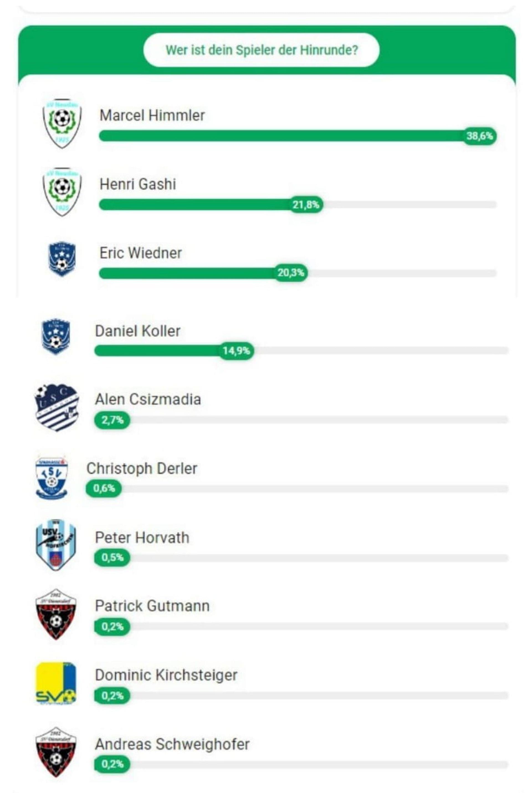Open the USC crest beside Alen Csizmadia
The image size is (532, 793).
(x=57, y=407)
